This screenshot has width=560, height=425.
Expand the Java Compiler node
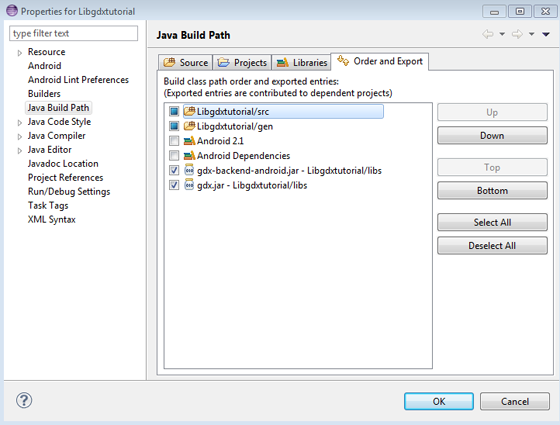coord(20,137)
